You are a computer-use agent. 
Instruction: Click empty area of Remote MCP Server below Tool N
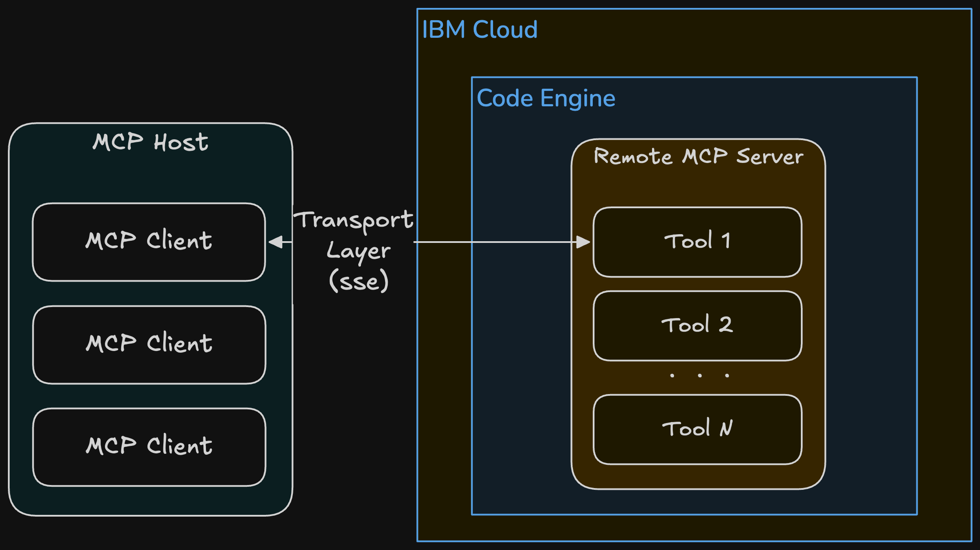tap(697, 477)
